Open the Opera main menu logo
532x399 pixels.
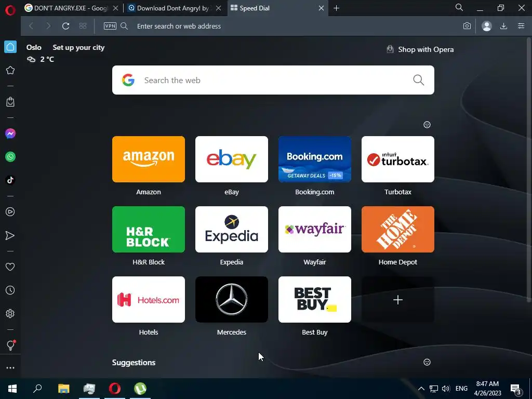[10, 10]
